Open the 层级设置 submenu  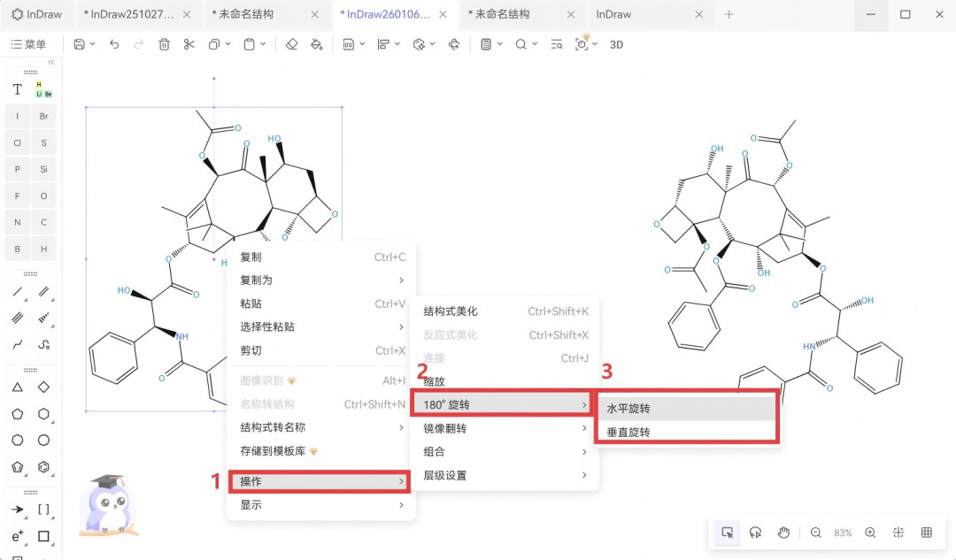click(506, 475)
